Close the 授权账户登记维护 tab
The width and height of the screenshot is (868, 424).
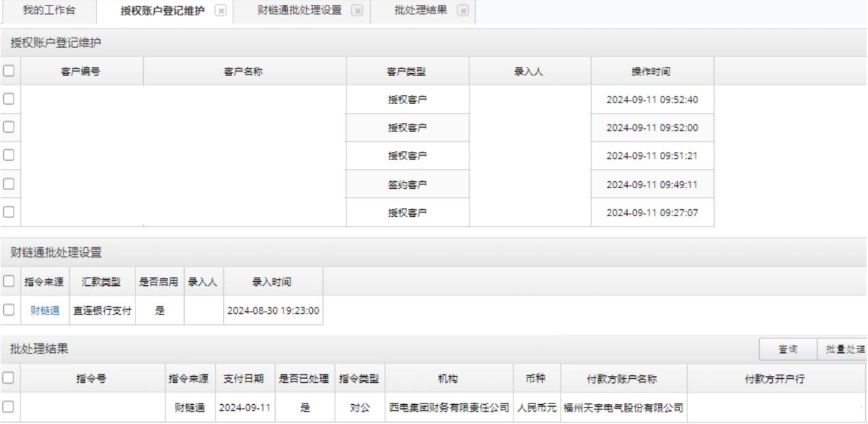pos(220,11)
